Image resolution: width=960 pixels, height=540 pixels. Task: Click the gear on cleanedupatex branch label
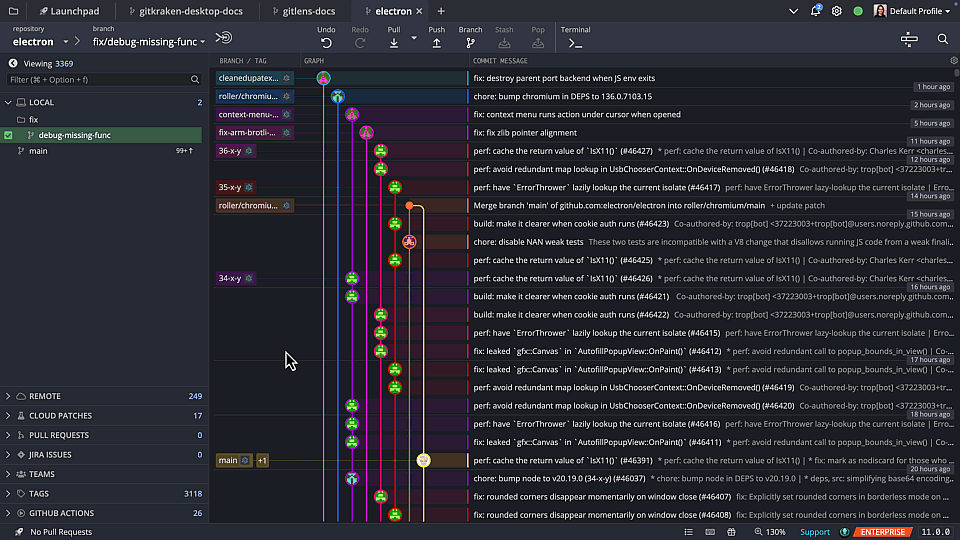(x=286, y=78)
